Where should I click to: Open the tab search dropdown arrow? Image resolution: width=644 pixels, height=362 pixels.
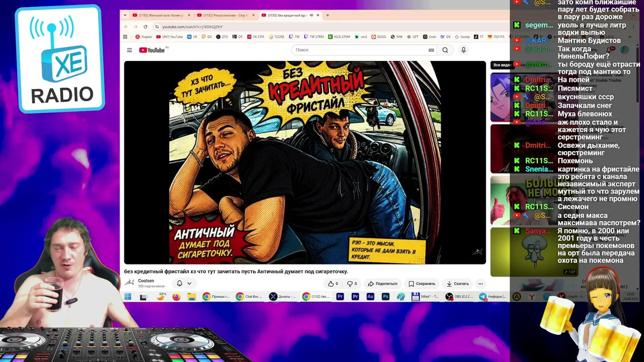tap(125, 15)
